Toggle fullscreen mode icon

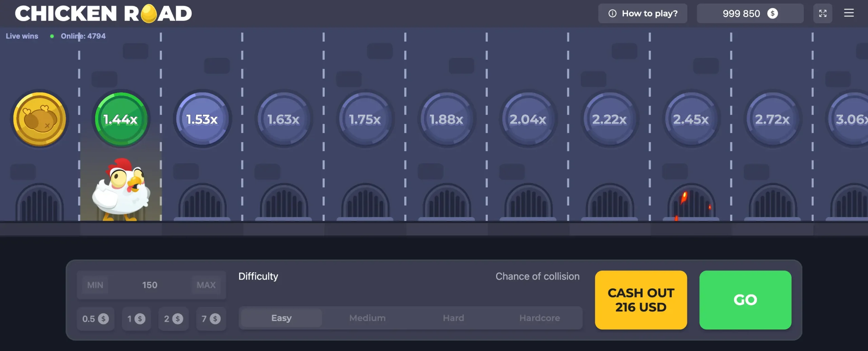823,13
